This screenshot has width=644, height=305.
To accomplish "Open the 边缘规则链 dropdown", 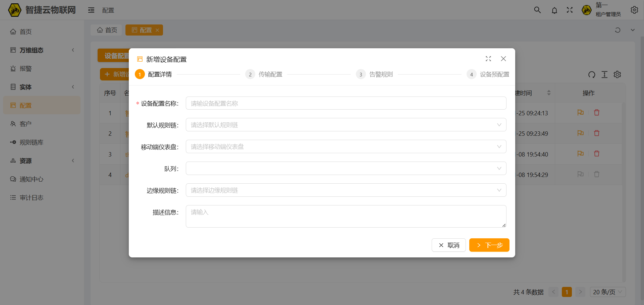I will pyautogui.click(x=346, y=190).
